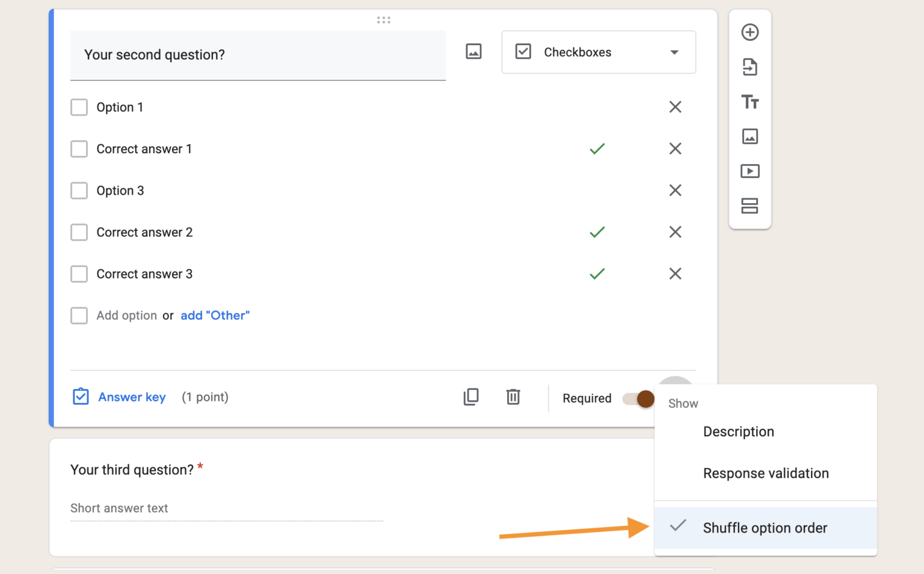Toggle the Required switch
Screen dimensions: 924x574
pos(638,398)
